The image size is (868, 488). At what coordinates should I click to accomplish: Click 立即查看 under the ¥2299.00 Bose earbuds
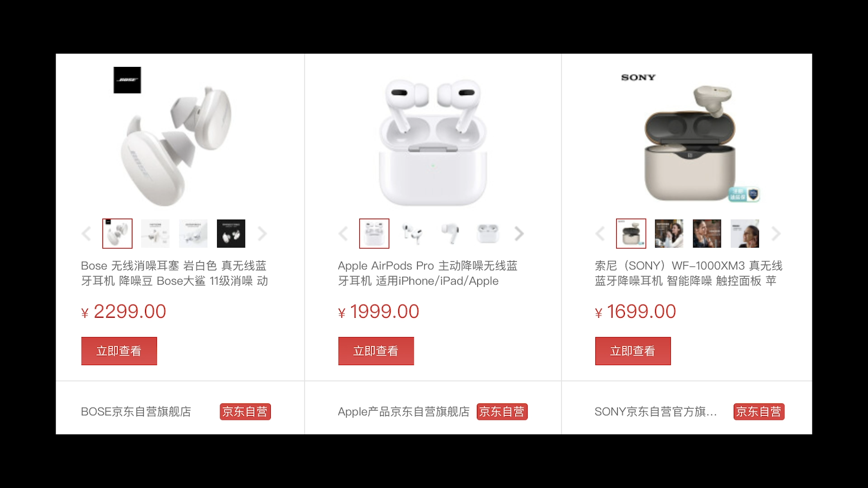(119, 351)
